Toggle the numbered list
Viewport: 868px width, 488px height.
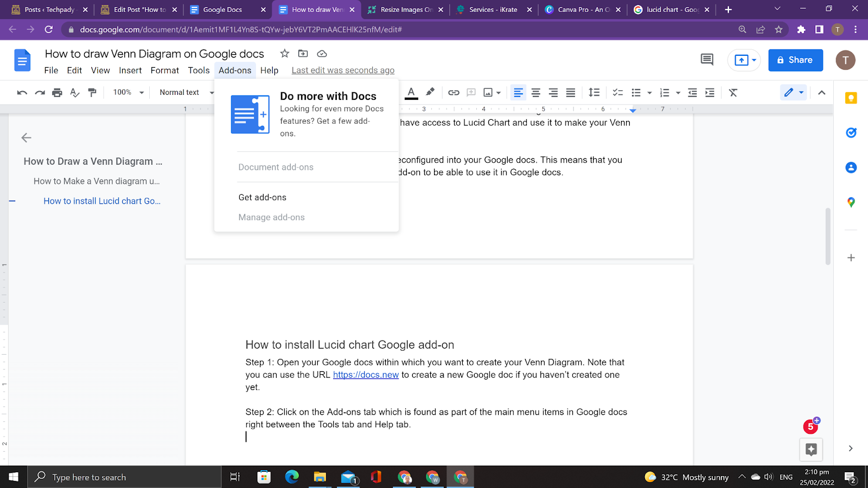665,93
